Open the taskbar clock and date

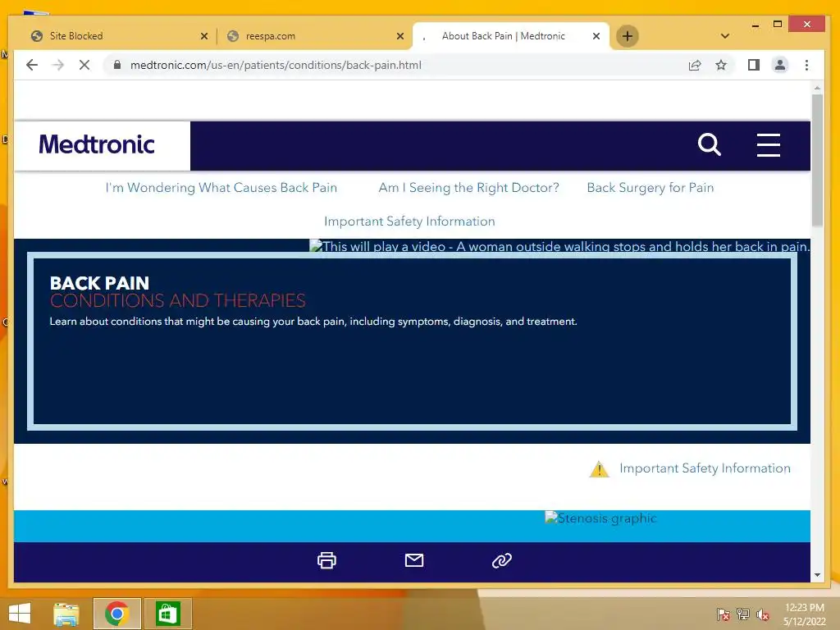click(x=804, y=614)
